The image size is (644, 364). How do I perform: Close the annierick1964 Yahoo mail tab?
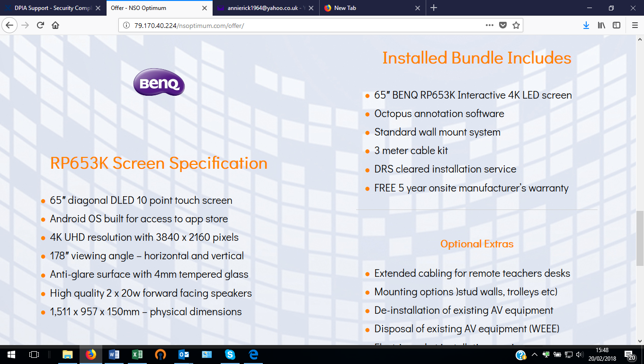coord(311,8)
